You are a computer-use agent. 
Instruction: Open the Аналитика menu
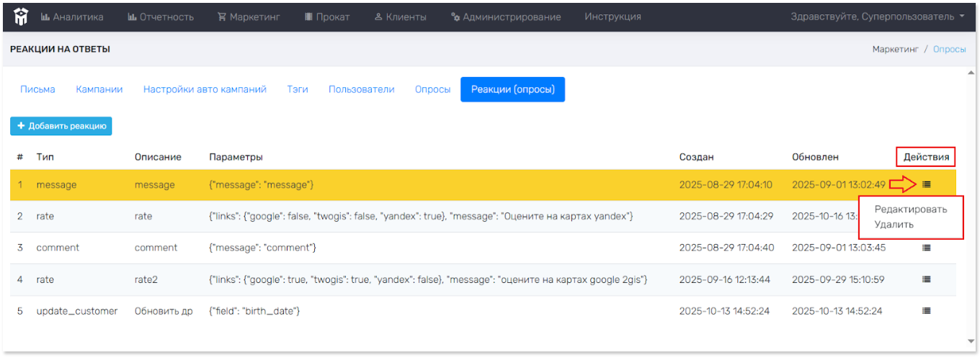[72, 17]
